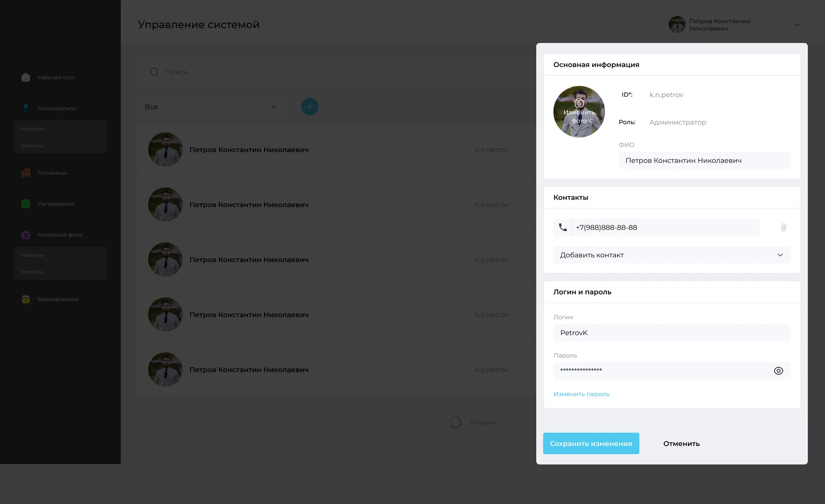Expand the header user menu chevron
The height and width of the screenshot is (504, 825).
click(797, 24)
